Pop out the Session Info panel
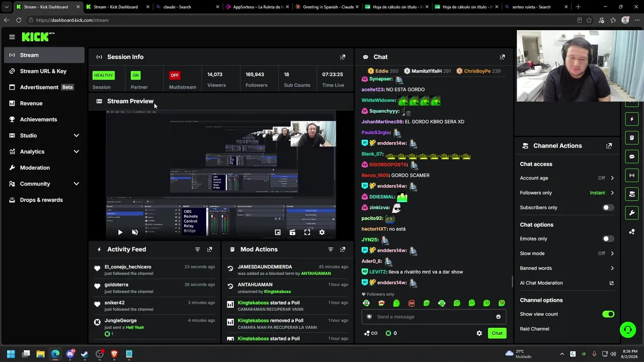This screenshot has width=644, height=362. [343, 57]
